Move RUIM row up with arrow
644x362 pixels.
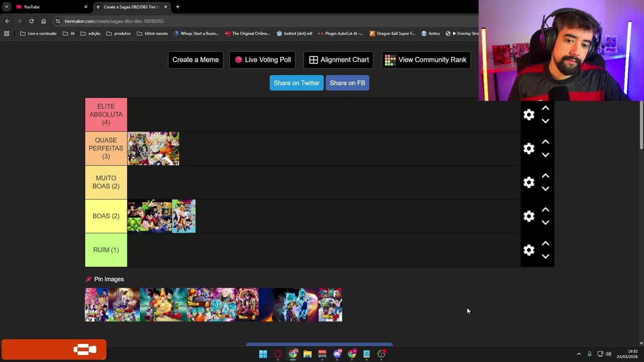(x=545, y=243)
